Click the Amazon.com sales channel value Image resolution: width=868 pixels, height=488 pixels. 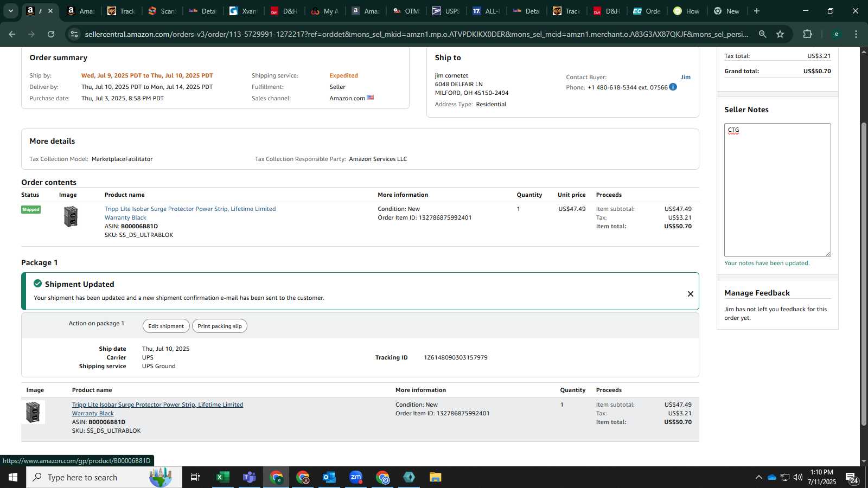(x=347, y=98)
